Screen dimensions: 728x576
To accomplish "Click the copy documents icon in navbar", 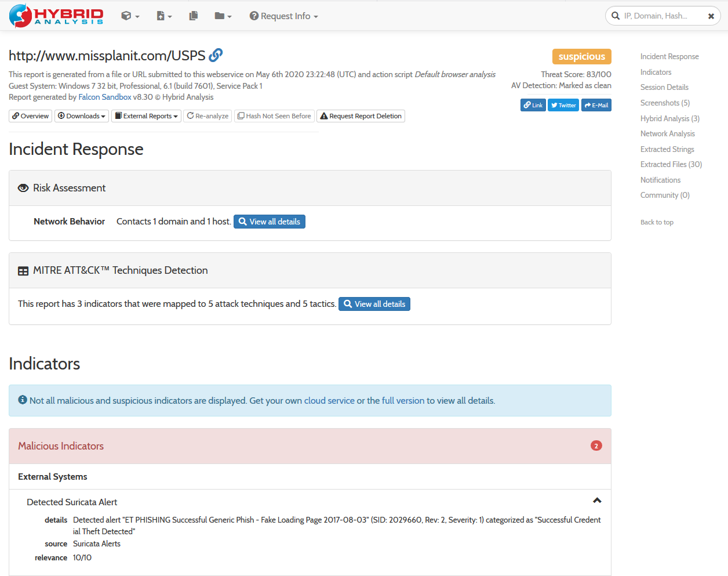I will point(194,16).
